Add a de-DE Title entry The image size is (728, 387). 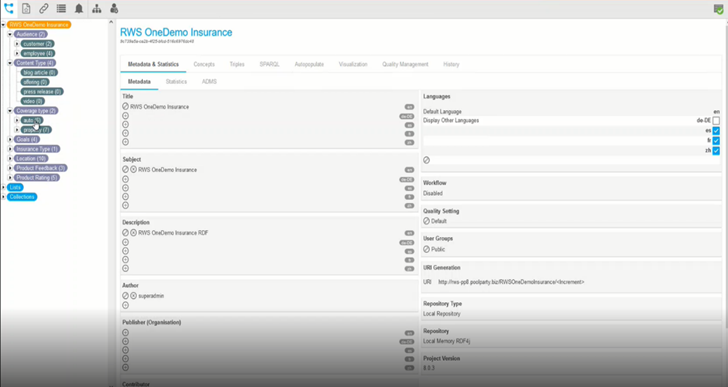pos(125,116)
